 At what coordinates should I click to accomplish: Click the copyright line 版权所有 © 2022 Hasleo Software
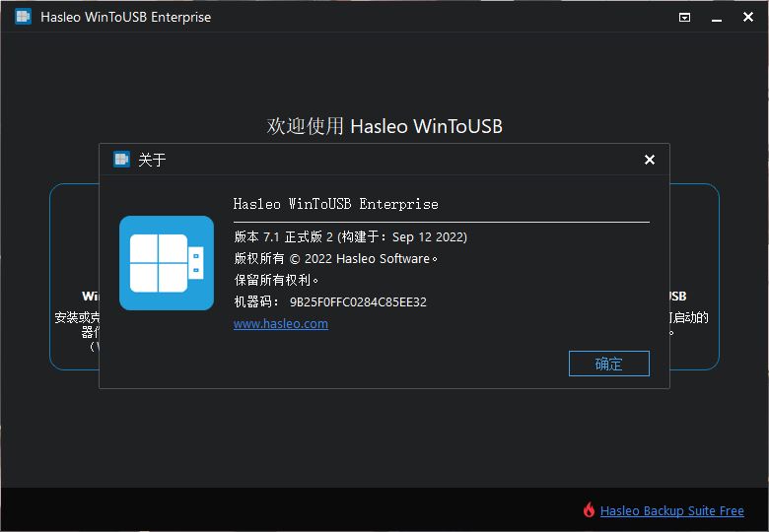[336, 259]
